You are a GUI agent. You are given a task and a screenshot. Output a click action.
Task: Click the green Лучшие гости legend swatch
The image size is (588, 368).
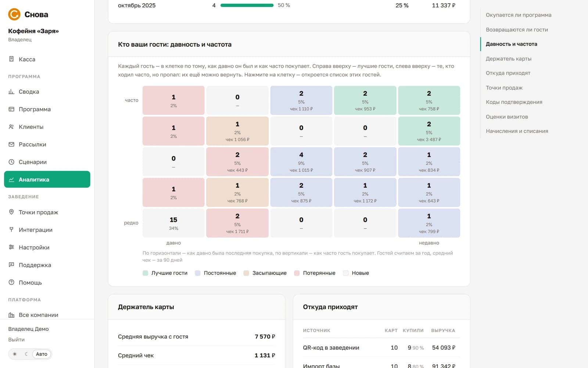145,273
